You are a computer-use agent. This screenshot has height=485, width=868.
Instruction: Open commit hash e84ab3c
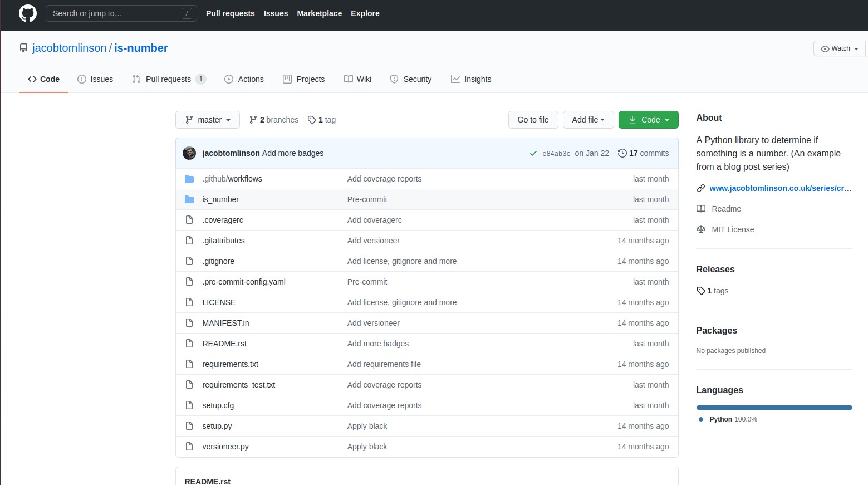(556, 154)
